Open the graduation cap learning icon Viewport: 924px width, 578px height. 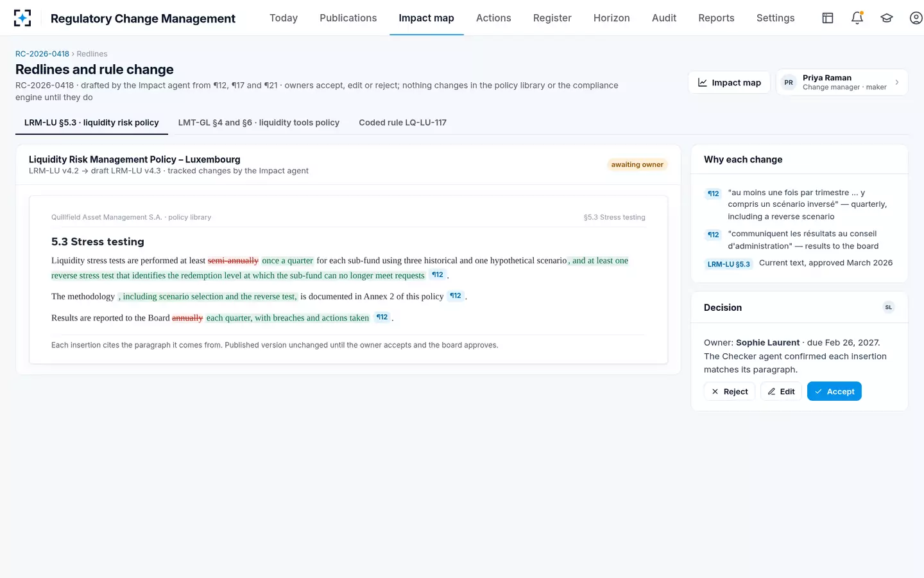click(x=887, y=18)
